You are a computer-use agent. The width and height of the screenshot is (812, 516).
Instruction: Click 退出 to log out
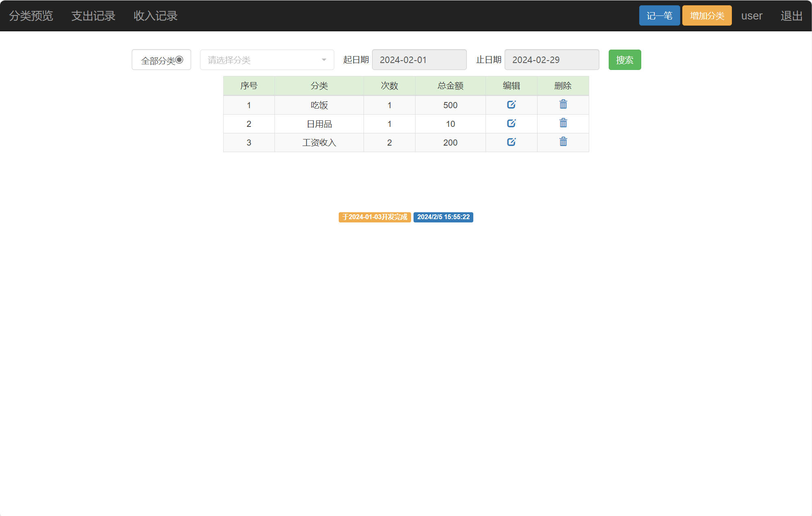791,16
